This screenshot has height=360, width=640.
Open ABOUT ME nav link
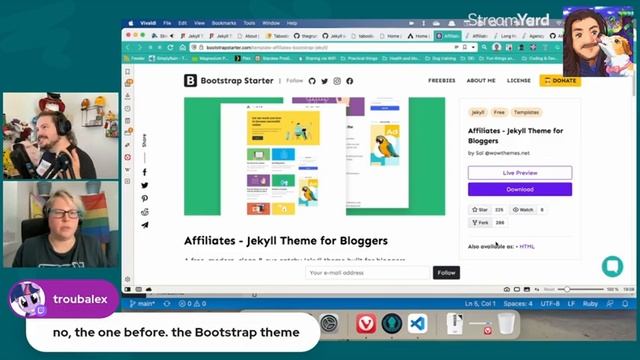tap(481, 80)
